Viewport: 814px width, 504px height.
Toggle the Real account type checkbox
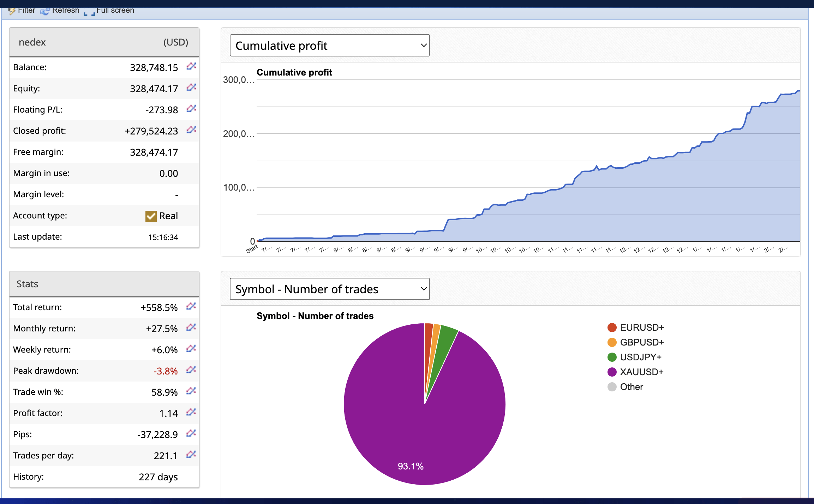pos(151,216)
